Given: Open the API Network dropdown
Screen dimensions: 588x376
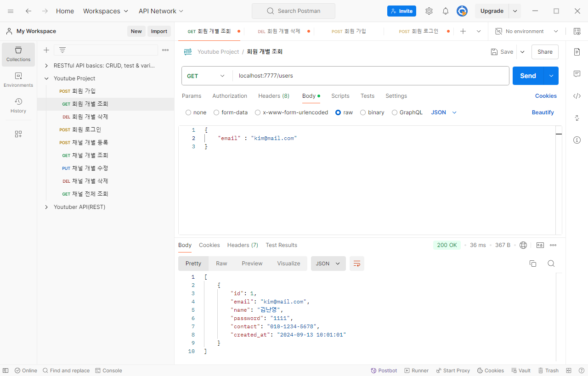Looking at the screenshot, I should point(161,11).
